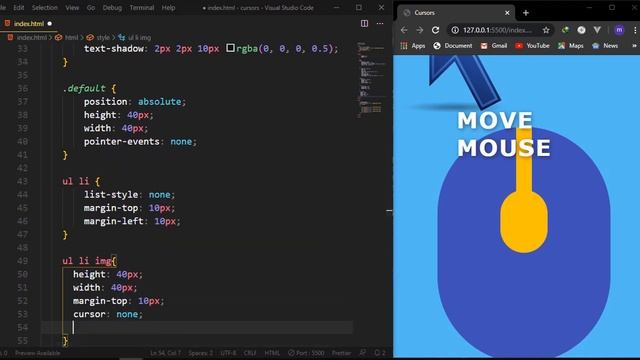Open the Terminal menu

(142, 7)
